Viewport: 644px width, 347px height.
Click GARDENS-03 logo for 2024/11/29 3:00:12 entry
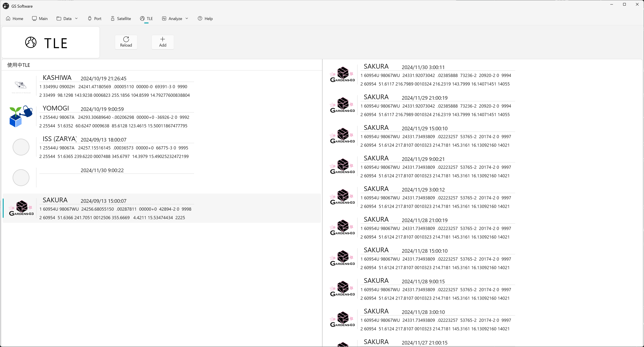click(x=342, y=197)
